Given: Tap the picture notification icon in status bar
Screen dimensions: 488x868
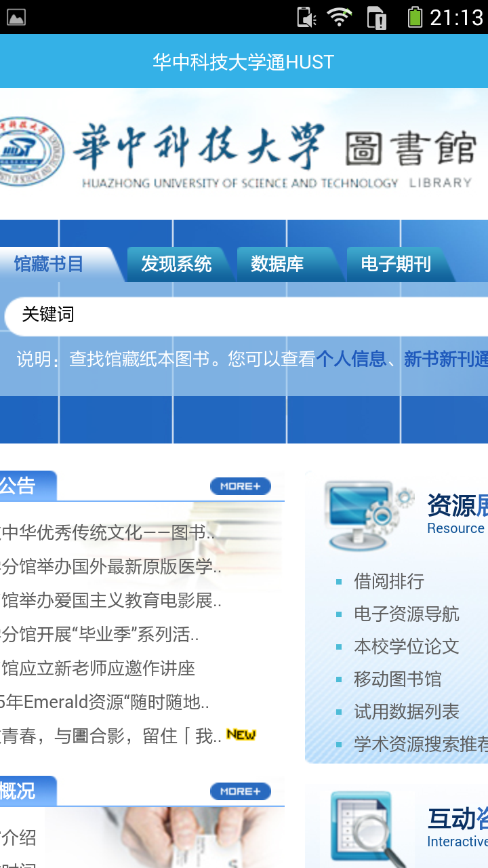Looking at the screenshot, I should click(x=16, y=17).
